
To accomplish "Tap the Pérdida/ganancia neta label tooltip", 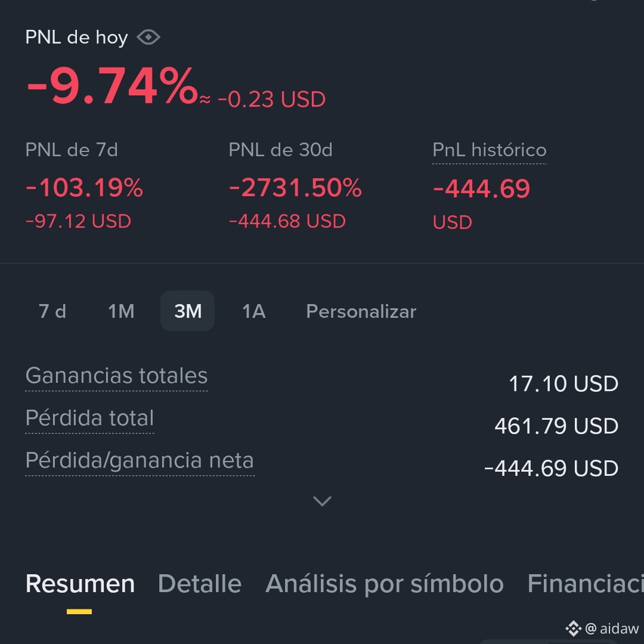I will (140, 460).
